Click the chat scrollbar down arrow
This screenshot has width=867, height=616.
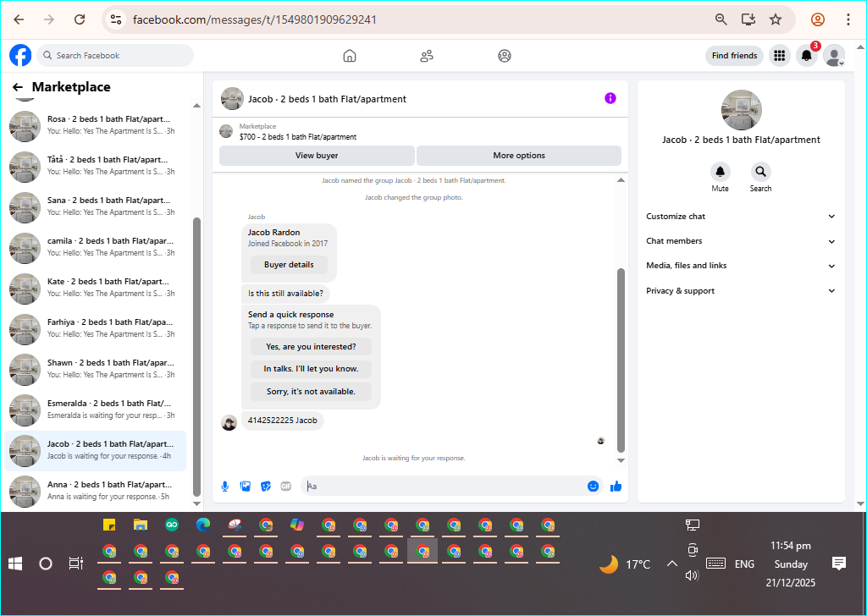(621, 461)
